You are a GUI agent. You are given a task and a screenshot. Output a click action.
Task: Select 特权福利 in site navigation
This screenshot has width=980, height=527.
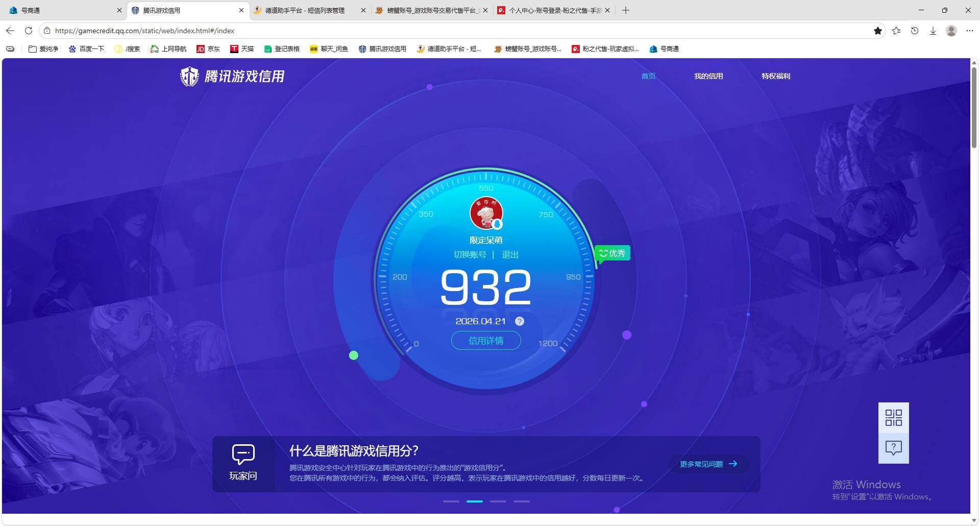pyautogui.click(x=776, y=76)
